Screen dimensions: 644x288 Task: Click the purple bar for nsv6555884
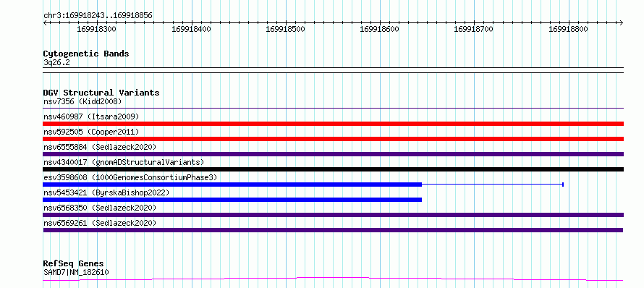(x=333, y=154)
